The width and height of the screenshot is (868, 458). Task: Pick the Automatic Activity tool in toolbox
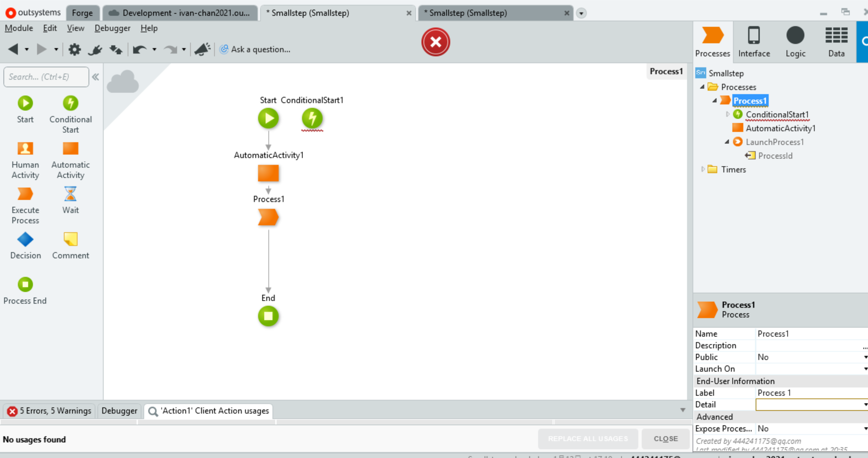coord(70,148)
